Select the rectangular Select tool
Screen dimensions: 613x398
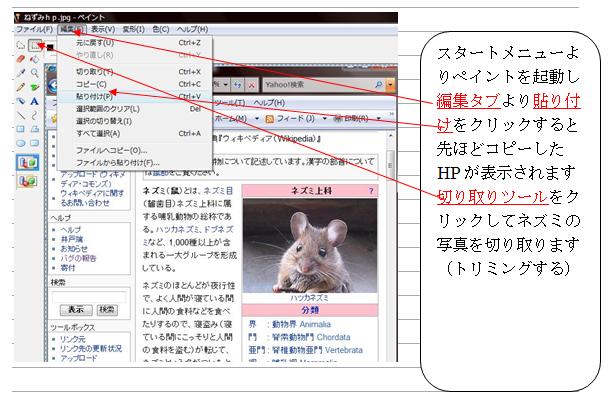[x=35, y=46]
